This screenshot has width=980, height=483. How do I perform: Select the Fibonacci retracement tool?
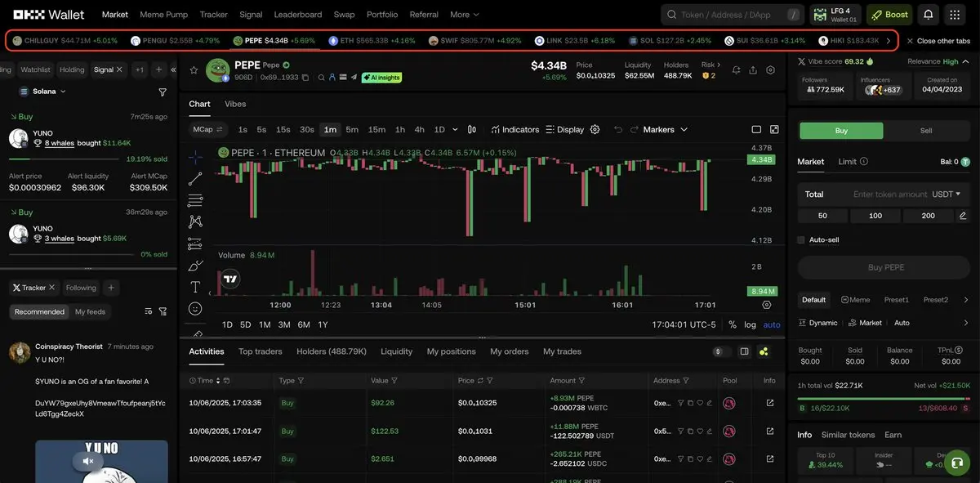195,200
